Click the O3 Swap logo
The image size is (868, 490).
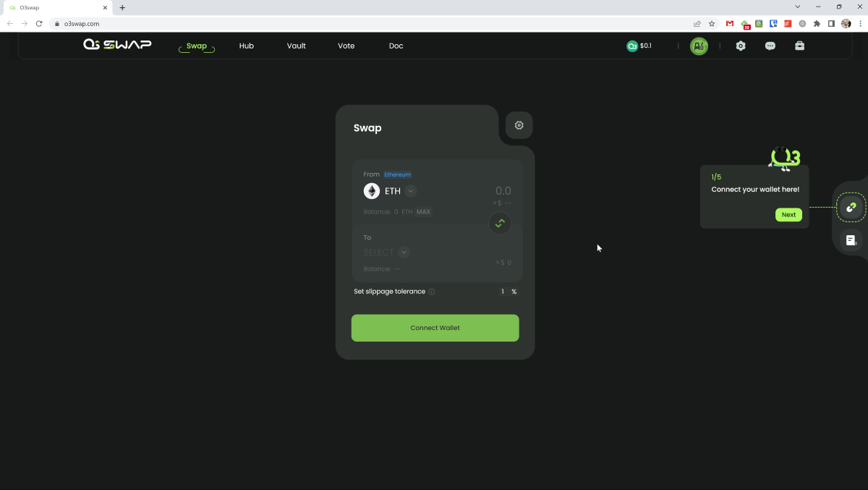click(x=117, y=45)
